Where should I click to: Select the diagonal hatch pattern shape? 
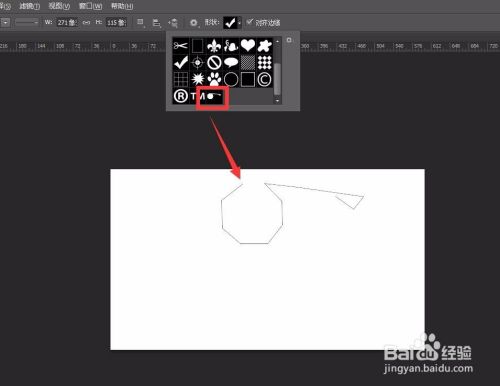(x=248, y=62)
